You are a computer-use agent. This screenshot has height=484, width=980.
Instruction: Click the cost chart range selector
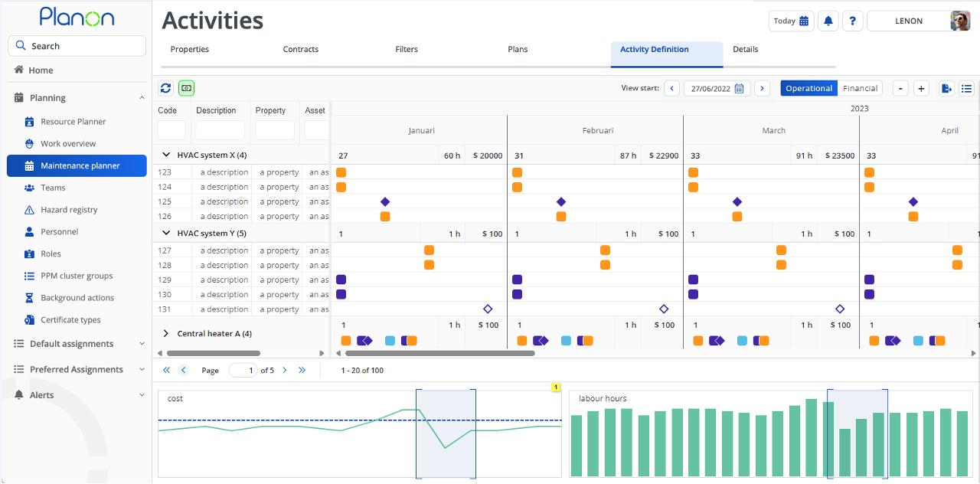click(x=446, y=433)
